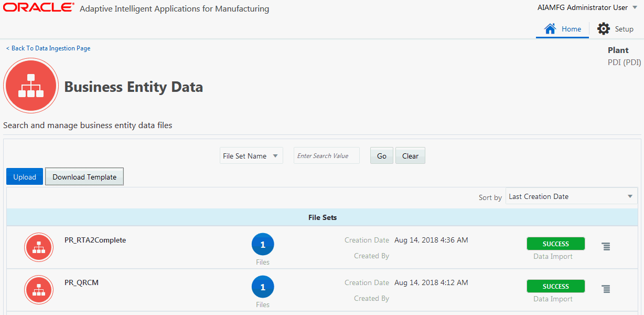
Task: Click the Go search button
Action: (x=382, y=155)
